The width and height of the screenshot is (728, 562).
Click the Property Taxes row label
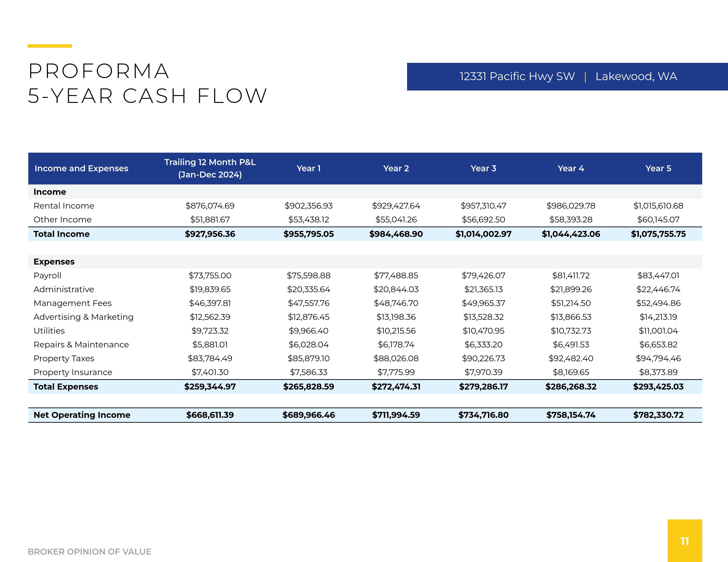[64, 358]
